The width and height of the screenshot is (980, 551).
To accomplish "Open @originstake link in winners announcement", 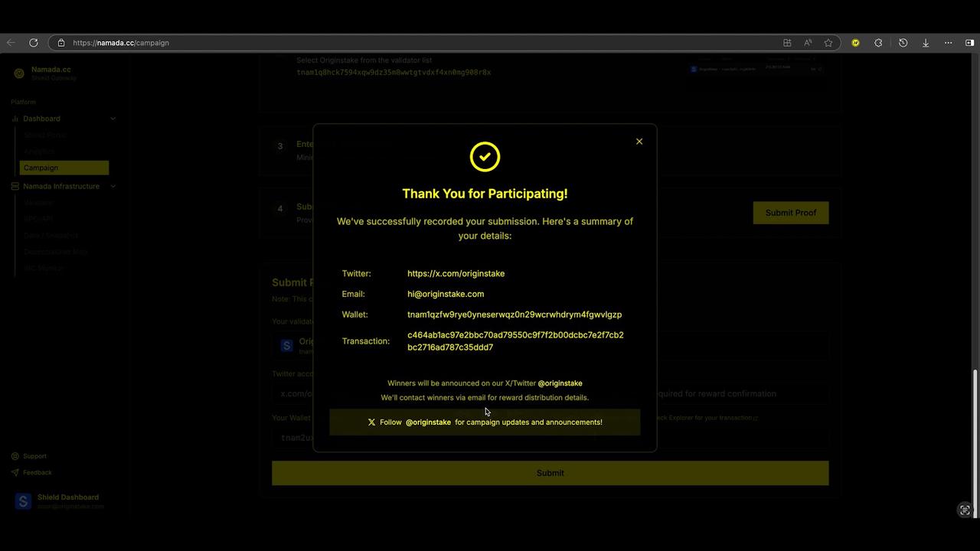I will [560, 383].
